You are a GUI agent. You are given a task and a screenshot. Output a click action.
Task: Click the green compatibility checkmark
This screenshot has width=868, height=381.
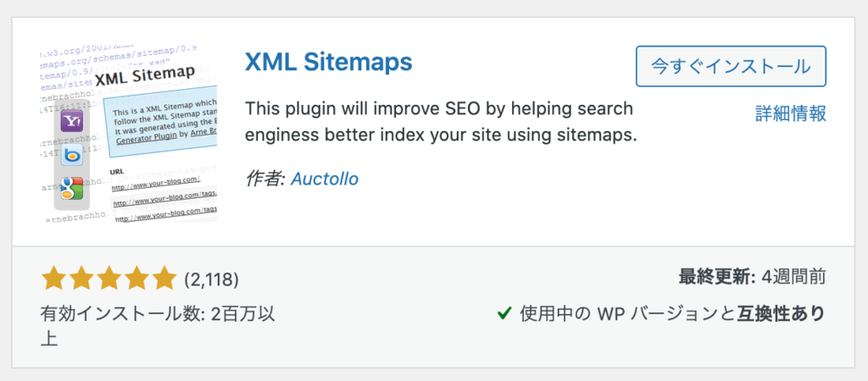(x=504, y=314)
